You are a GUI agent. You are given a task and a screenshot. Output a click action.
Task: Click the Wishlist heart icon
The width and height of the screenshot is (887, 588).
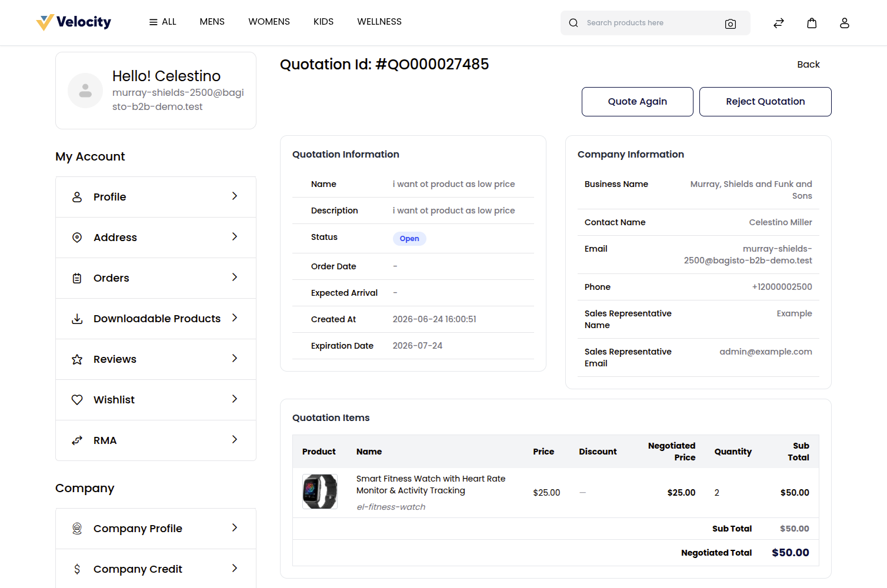(77, 400)
